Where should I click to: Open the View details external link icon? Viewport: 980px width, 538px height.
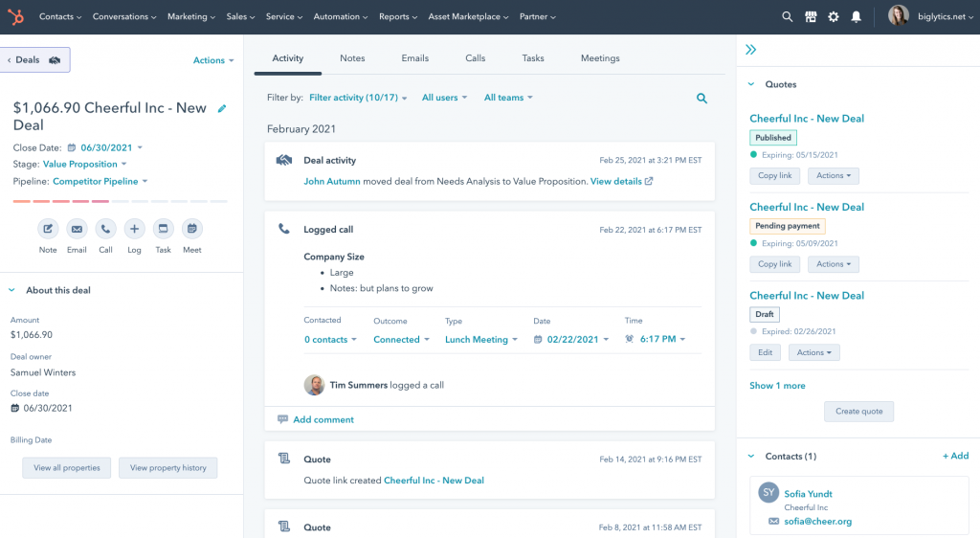(649, 181)
